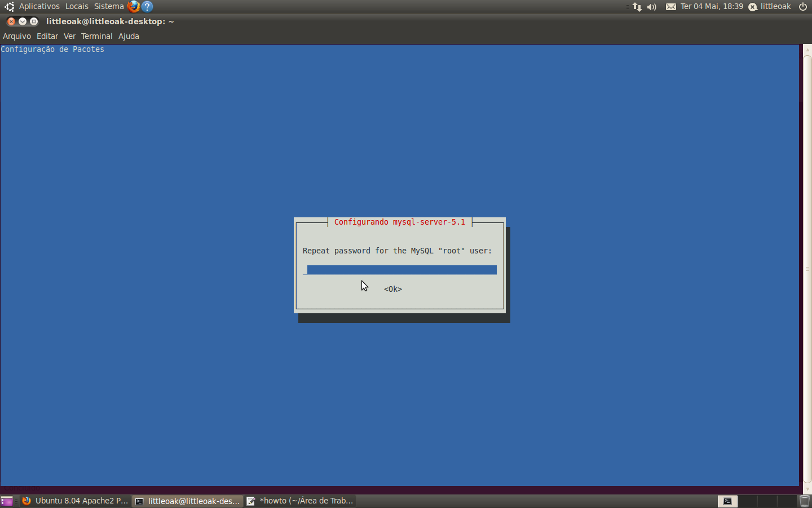Maximize the terminal window

tap(34, 21)
